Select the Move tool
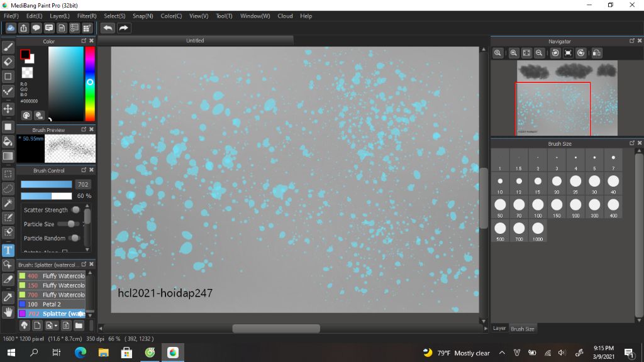The image size is (644, 362). (8, 109)
